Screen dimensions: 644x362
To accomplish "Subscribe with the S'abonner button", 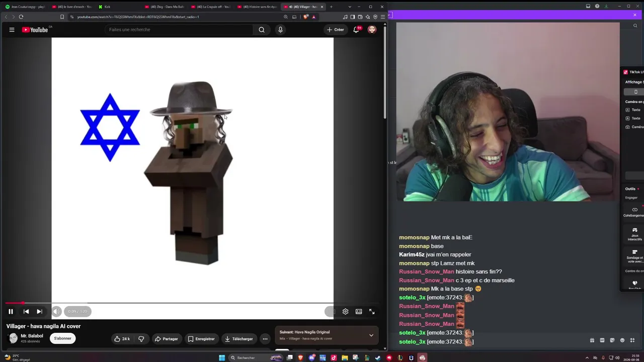I will 63,338.
